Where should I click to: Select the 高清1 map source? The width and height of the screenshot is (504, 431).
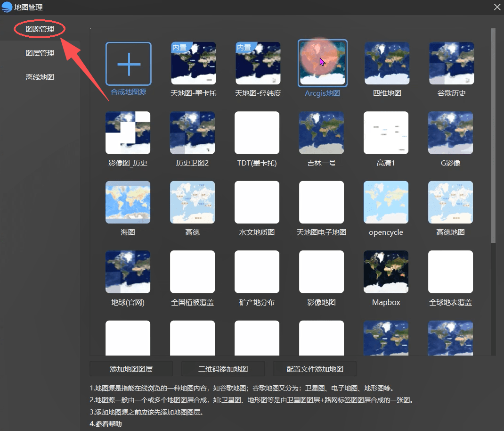pos(386,133)
